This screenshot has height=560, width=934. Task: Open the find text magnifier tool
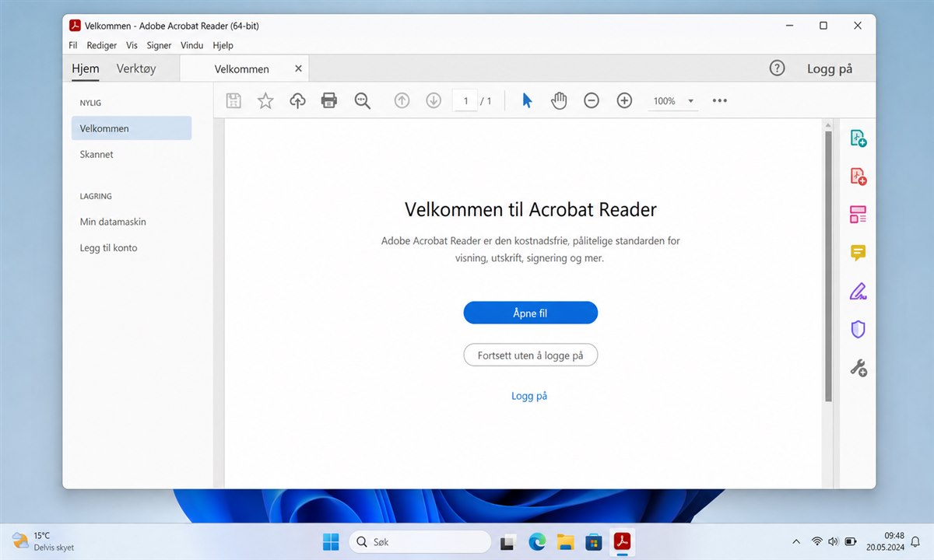pyautogui.click(x=362, y=100)
